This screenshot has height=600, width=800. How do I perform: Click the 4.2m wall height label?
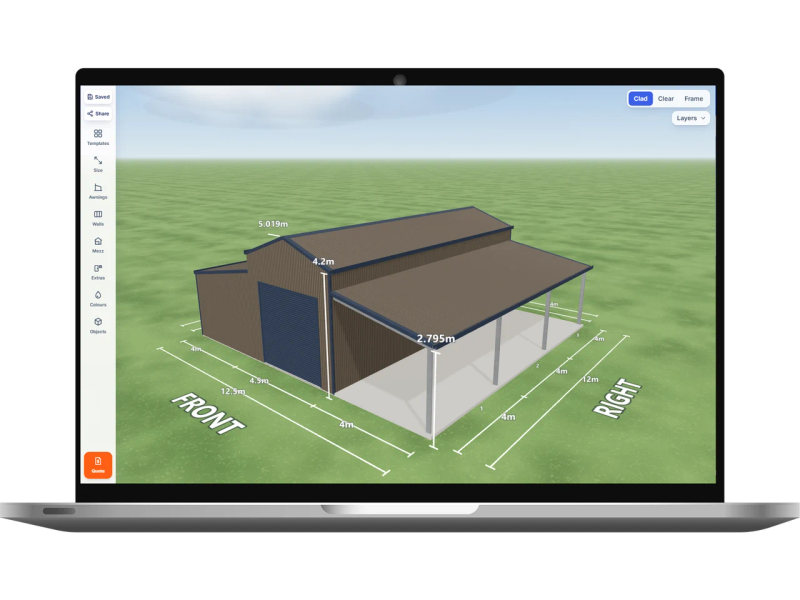323,261
